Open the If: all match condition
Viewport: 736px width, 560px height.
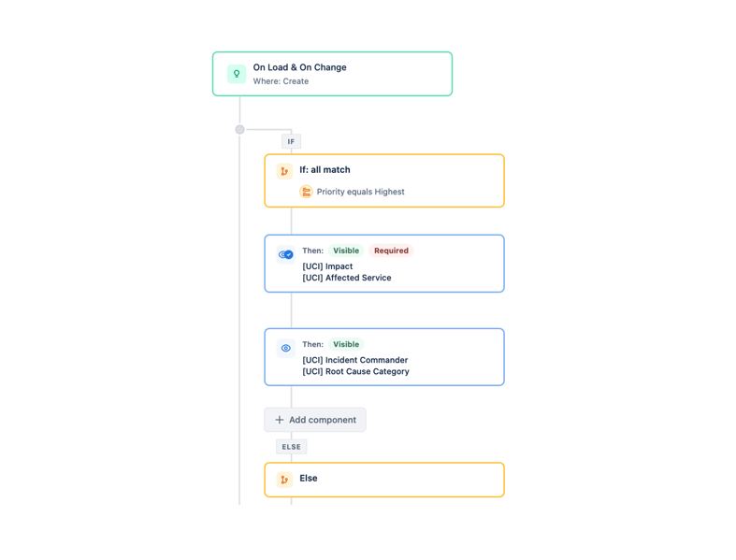pos(325,170)
